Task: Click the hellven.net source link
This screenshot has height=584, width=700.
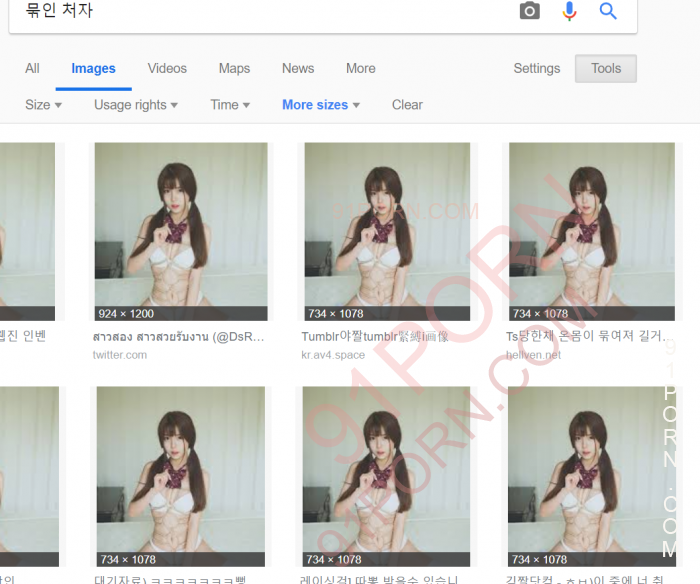Action: pos(533,355)
